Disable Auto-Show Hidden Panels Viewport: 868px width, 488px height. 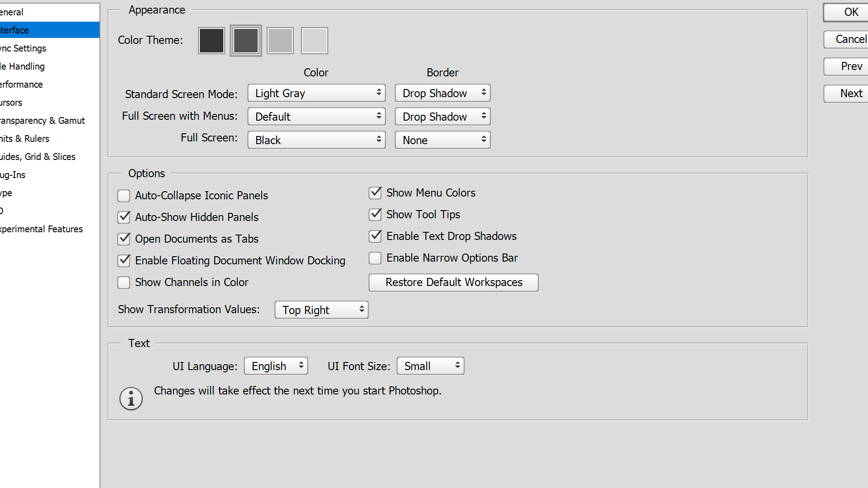coord(123,217)
